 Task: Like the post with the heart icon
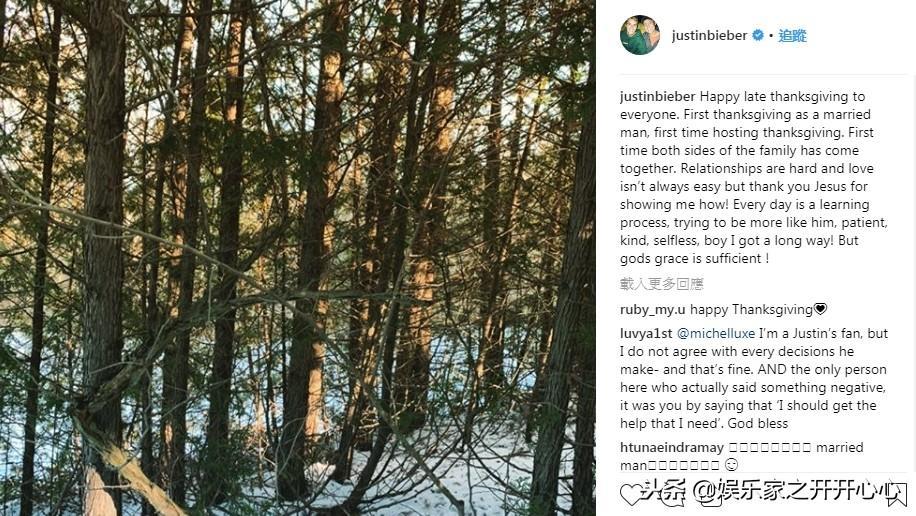(x=631, y=494)
